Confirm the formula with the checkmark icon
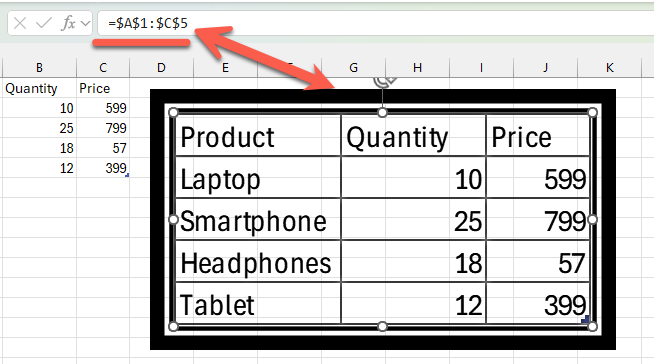 point(44,23)
